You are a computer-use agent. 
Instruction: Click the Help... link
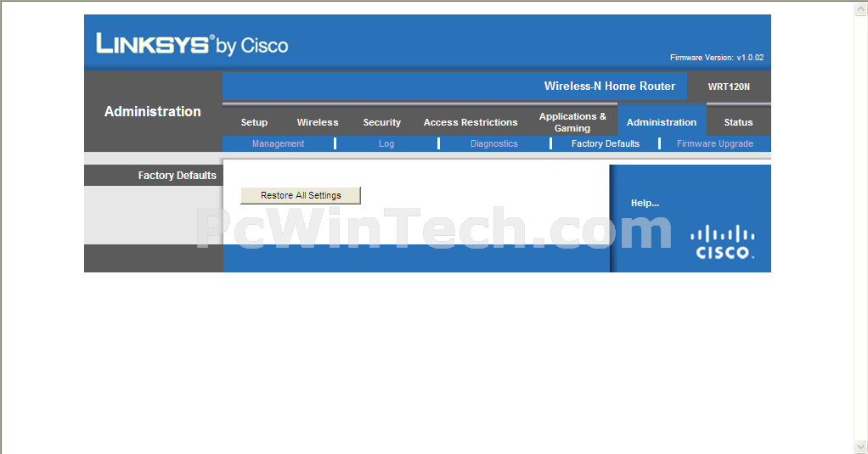(645, 203)
